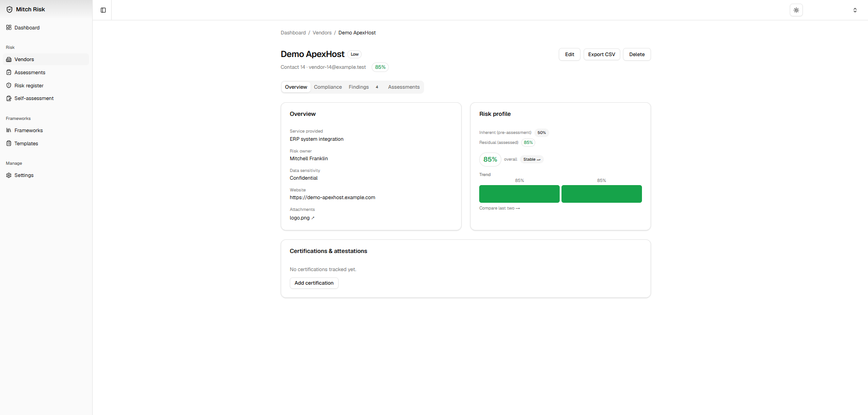Switch to the Compliance tab
The width and height of the screenshot is (868, 415).
(x=328, y=87)
